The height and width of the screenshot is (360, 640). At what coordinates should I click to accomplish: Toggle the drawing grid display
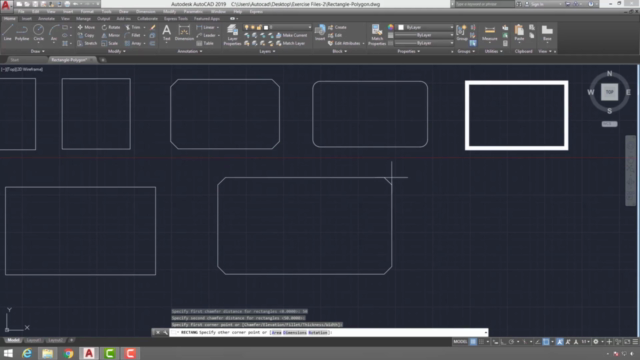coord(473,342)
